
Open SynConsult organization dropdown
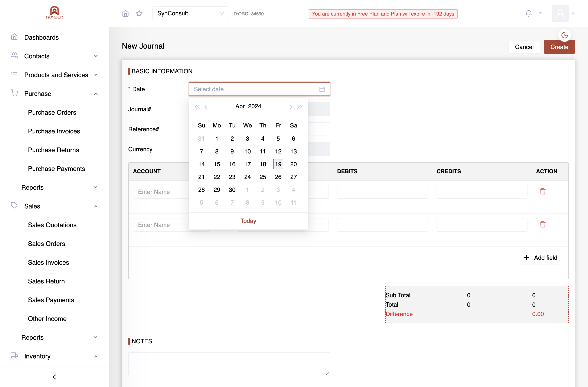click(190, 13)
